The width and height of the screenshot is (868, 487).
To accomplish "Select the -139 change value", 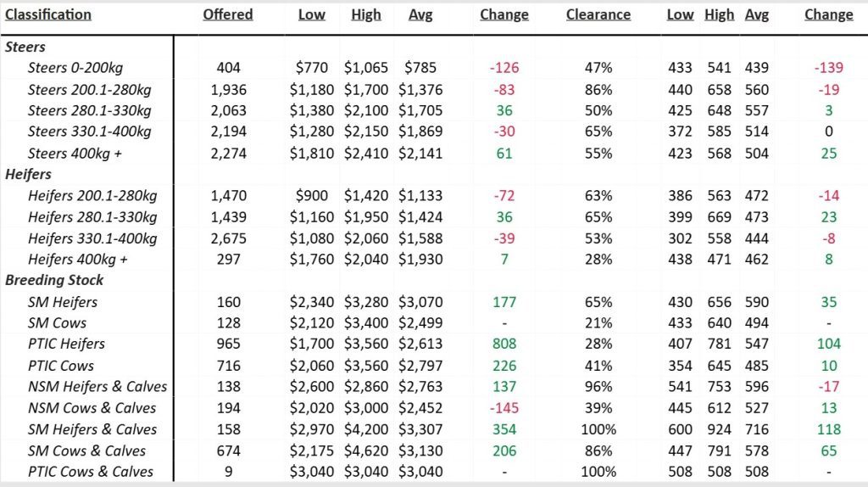I will pyautogui.click(x=828, y=68).
